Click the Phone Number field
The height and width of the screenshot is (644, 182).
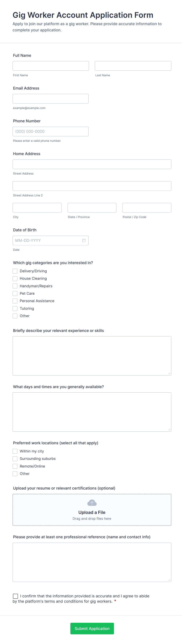click(50, 131)
